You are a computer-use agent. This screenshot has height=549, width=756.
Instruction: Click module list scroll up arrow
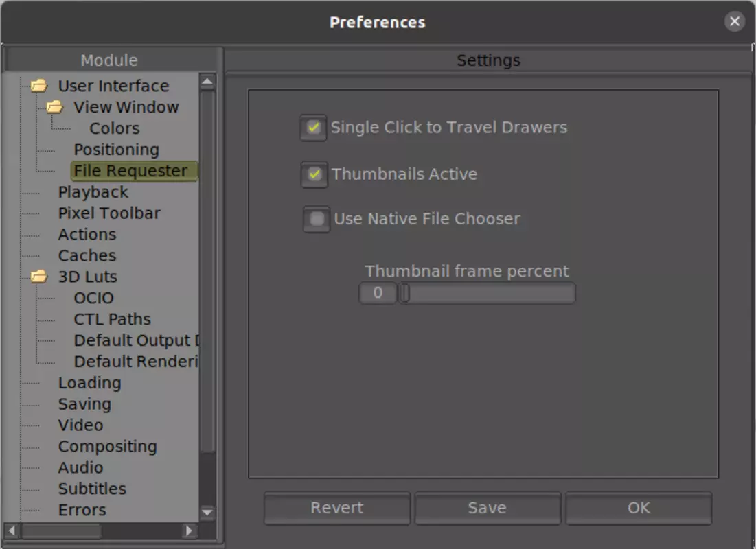[207, 81]
